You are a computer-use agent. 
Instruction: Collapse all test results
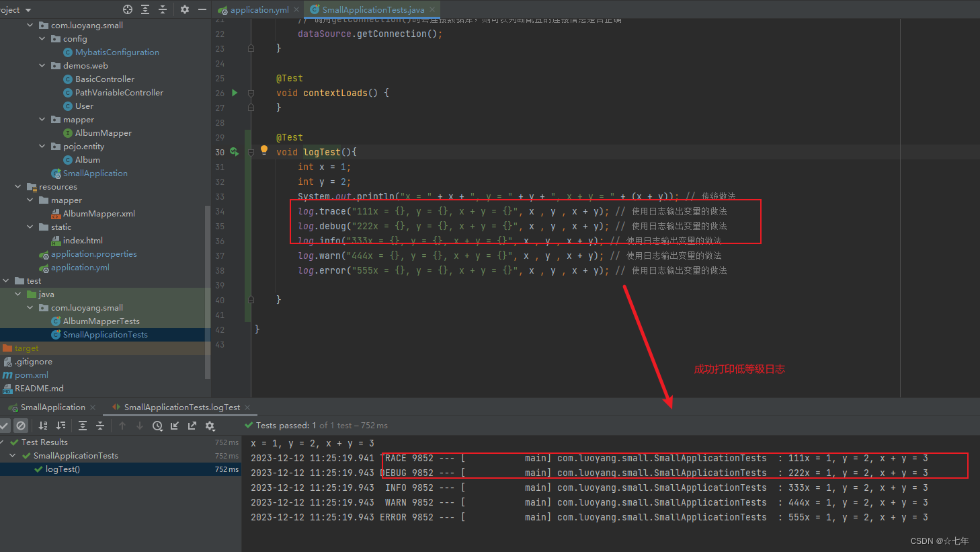click(x=100, y=426)
